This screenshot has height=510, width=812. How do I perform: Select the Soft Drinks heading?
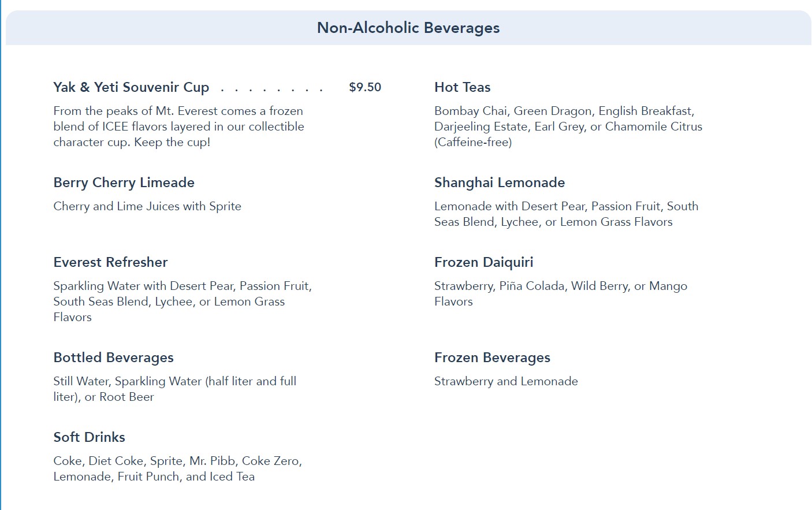pos(89,437)
